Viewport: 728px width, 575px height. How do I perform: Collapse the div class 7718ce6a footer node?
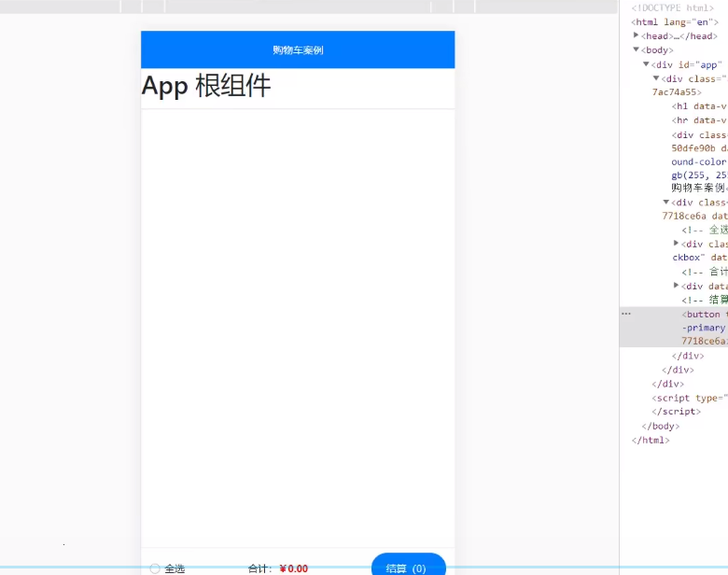666,202
